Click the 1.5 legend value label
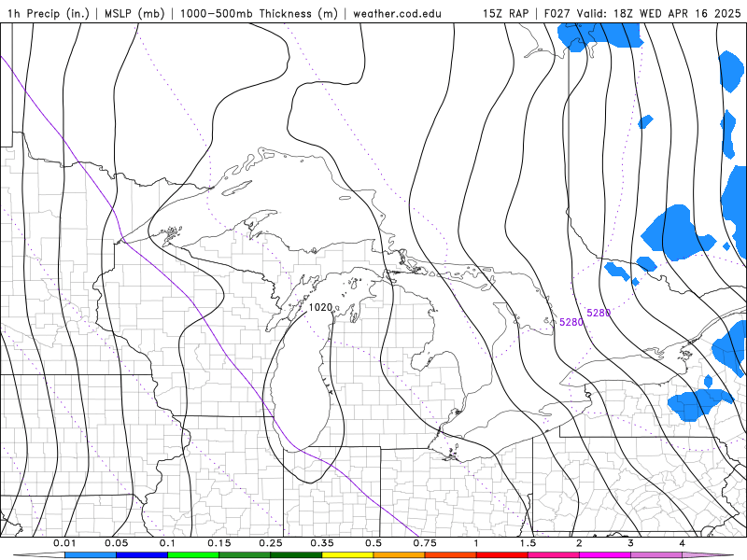Image resolution: width=747 pixels, height=560 pixels. click(x=528, y=543)
